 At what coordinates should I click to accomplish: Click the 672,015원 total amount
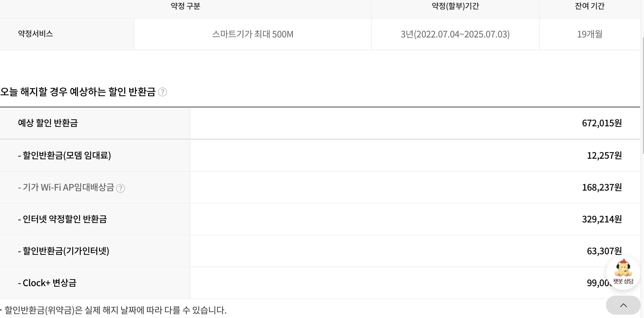coord(602,123)
